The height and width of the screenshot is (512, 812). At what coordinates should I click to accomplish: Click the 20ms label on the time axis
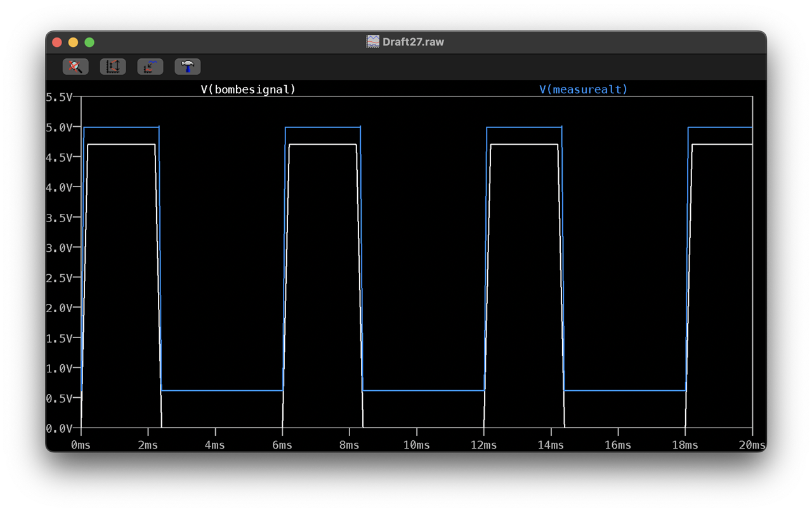(752, 445)
